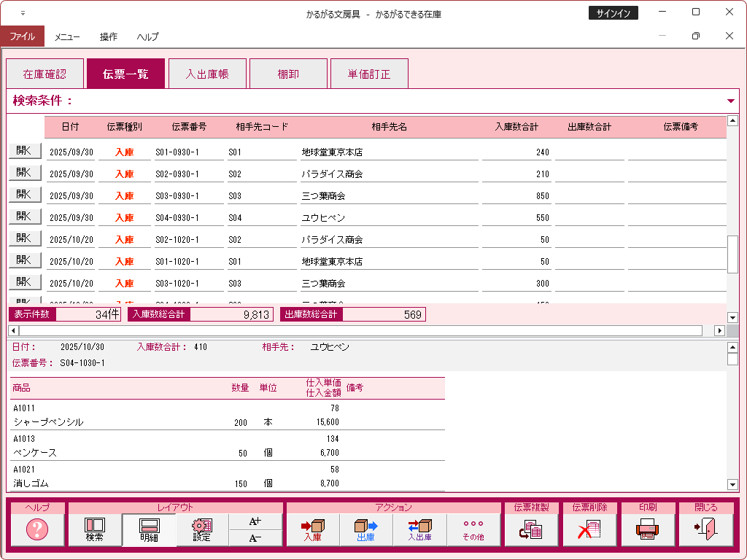Click the Help question mark icon
This screenshot has height=560, width=747.
click(38, 530)
